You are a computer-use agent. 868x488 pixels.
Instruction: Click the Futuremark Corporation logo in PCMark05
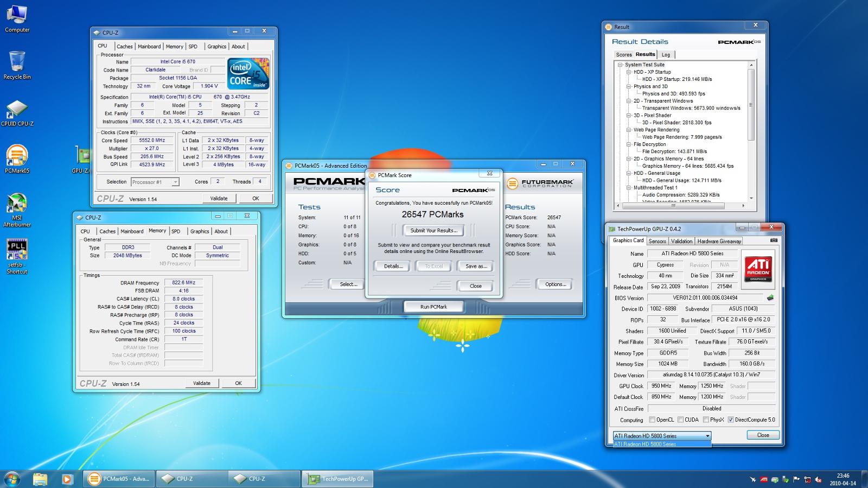[540, 184]
